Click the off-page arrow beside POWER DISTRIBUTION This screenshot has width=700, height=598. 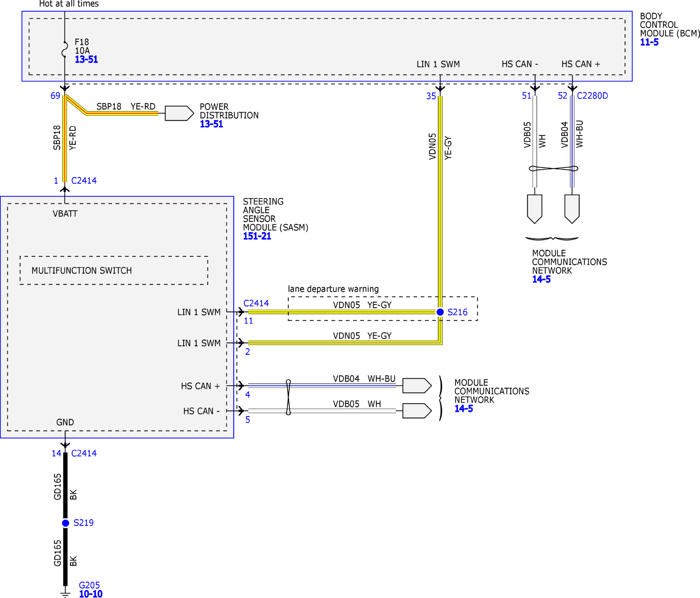click(x=179, y=113)
